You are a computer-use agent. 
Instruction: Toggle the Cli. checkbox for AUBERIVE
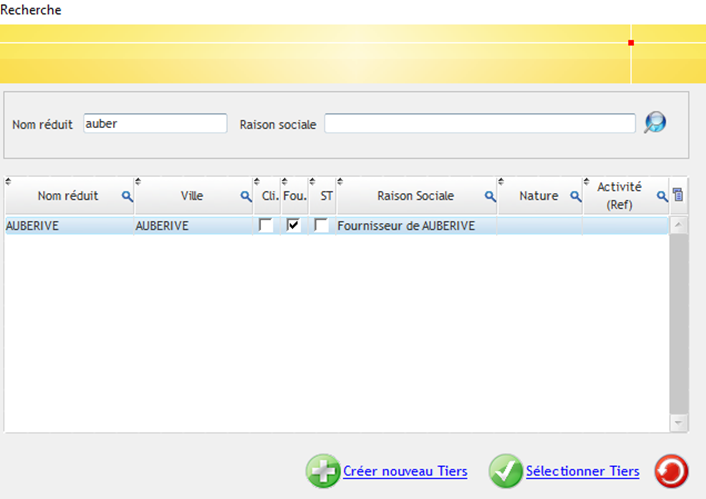[266, 226]
